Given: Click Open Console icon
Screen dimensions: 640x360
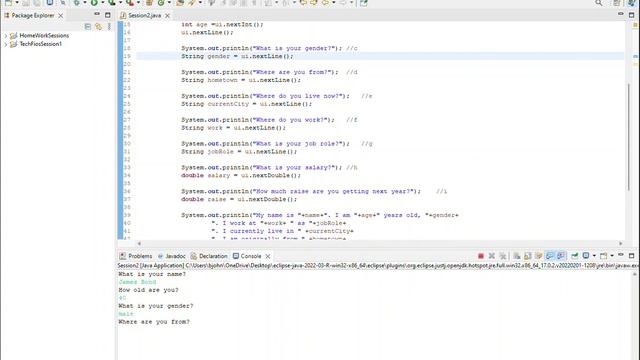Looking at the screenshot, I should (x=604, y=256).
